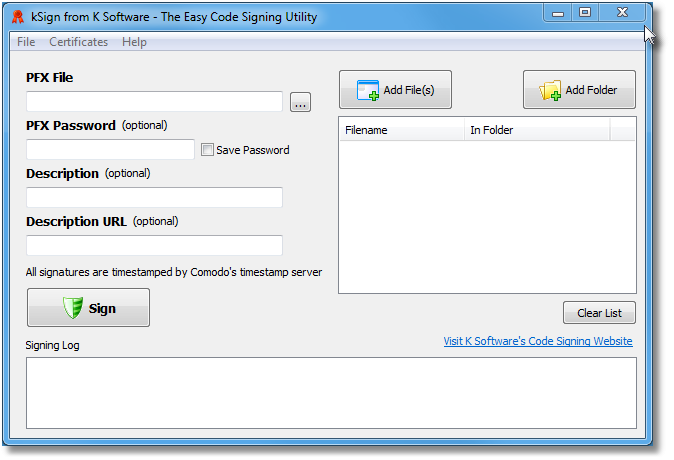Click the Description URL text field
Image resolution: width=674 pixels, height=460 pixels.
[154, 245]
